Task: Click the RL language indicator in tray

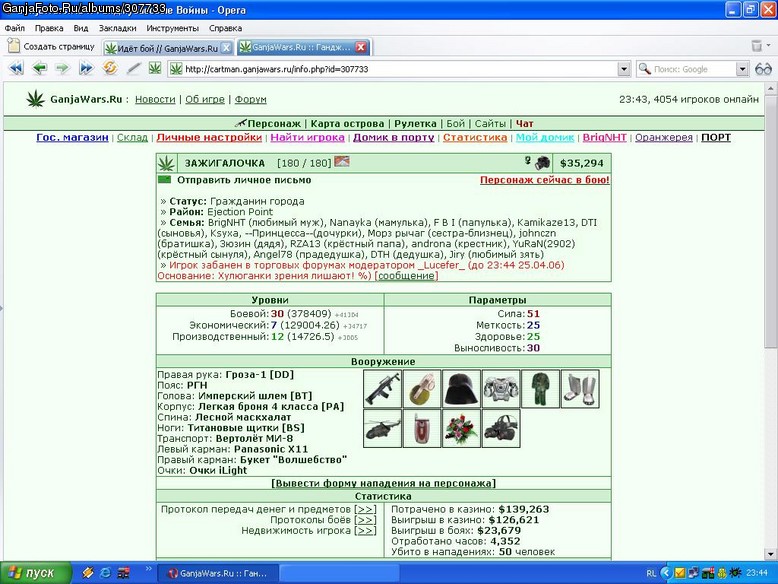Action: [x=651, y=573]
